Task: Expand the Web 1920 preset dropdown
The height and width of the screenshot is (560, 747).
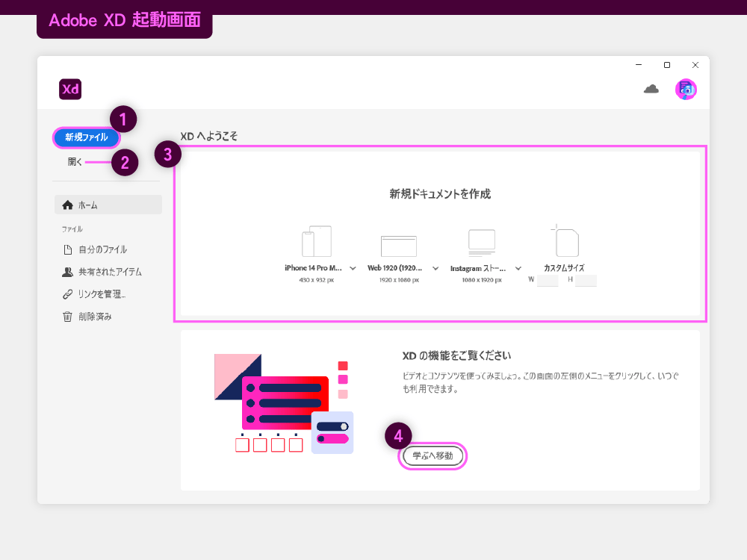Action: pyautogui.click(x=436, y=269)
